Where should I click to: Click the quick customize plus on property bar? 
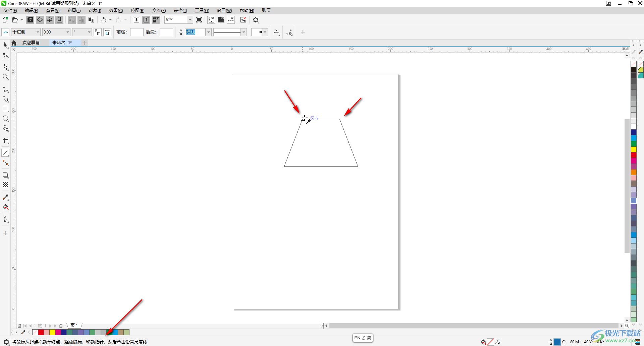(303, 32)
